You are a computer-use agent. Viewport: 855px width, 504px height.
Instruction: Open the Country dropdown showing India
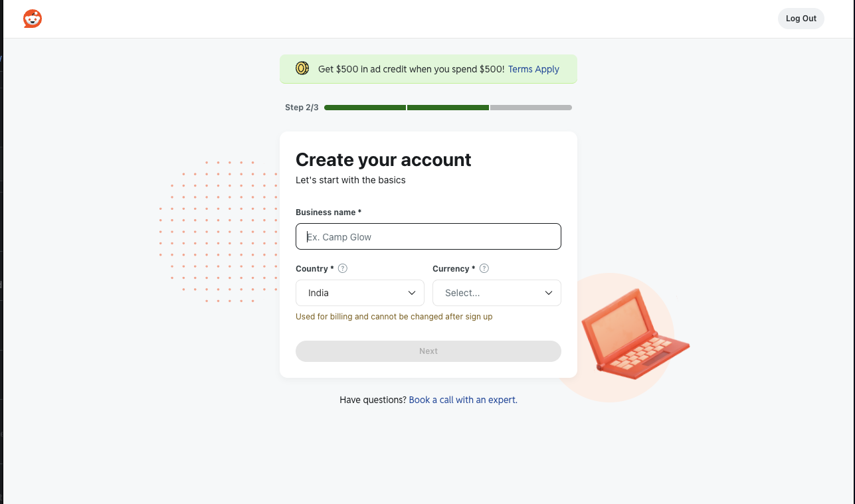[x=359, y=293]
